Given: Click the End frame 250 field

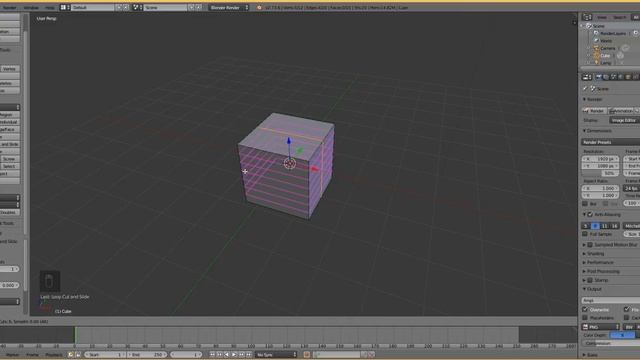Looking at the screenshot, I should 147,355.
